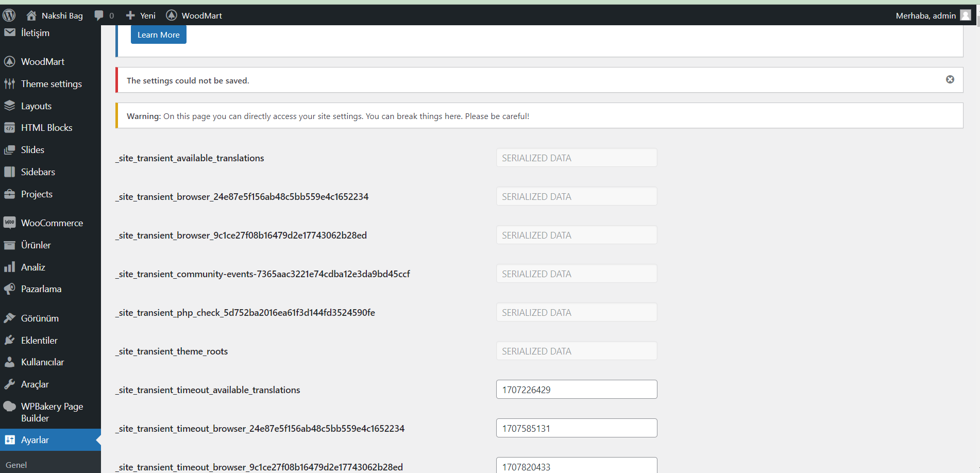Click the Ayarlar settings icon
The width and height of the screenshot is (980, 473).
click(10, 440)
